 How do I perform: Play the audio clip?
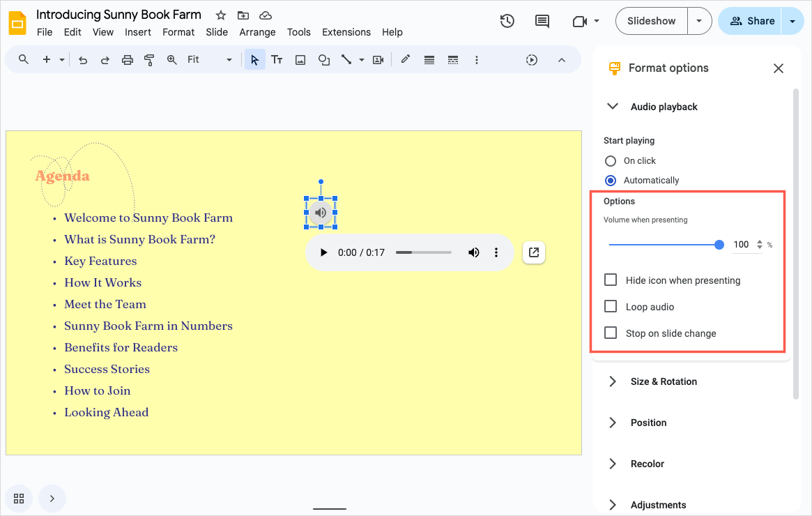(323, 253)
